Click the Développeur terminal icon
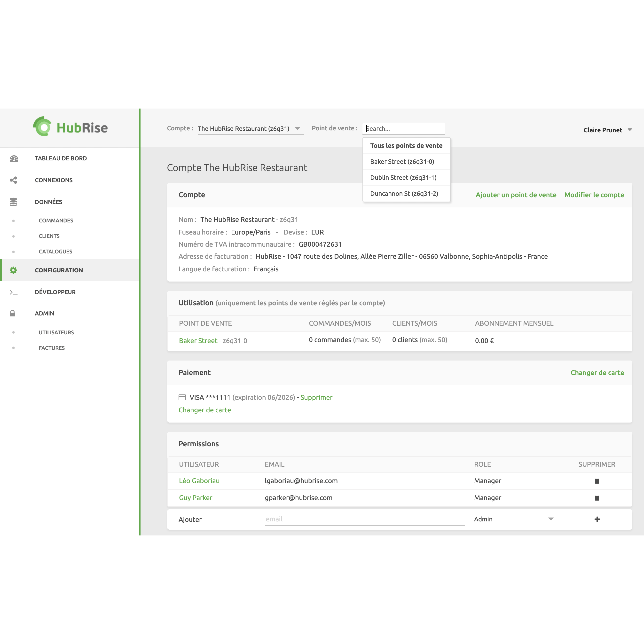Screen dimensions: 644x644 pos(13,292)
